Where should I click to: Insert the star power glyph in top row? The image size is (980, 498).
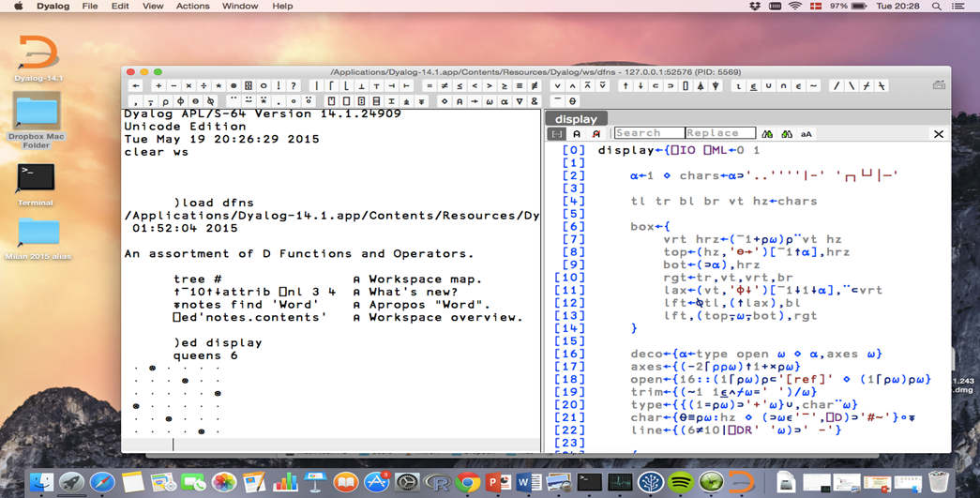[x=219, y=85]
